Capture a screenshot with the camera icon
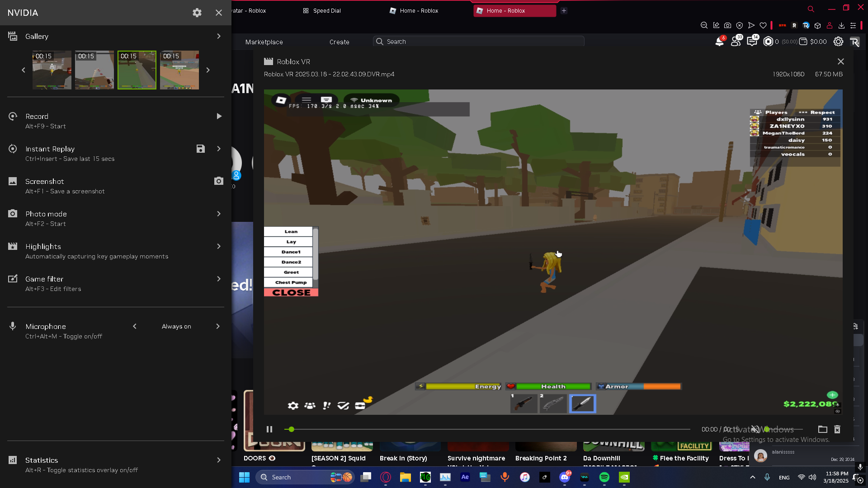 coord(219,181)
